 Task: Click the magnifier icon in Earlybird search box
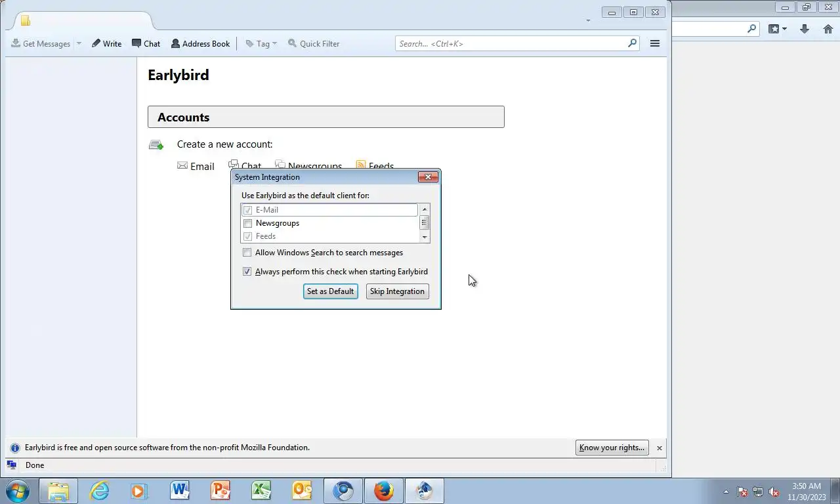632,43
